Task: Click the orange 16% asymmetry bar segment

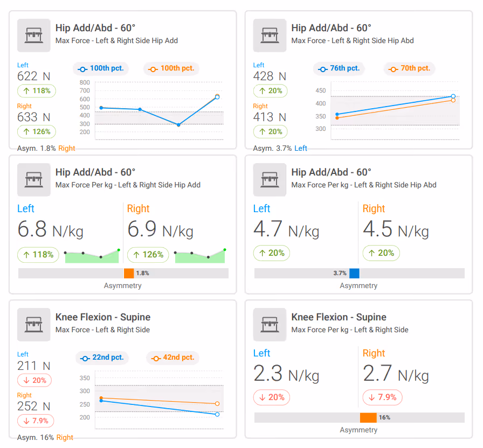Action: 368,417
